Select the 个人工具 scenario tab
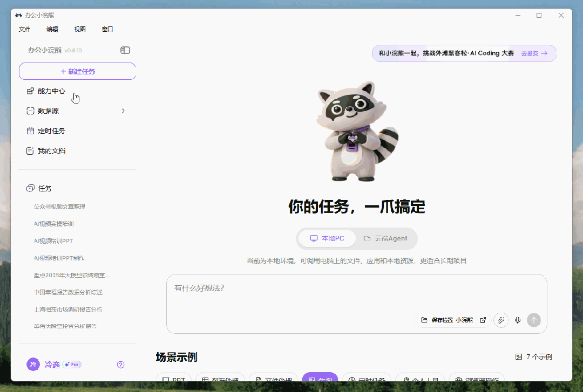 [x=420, y=376]
